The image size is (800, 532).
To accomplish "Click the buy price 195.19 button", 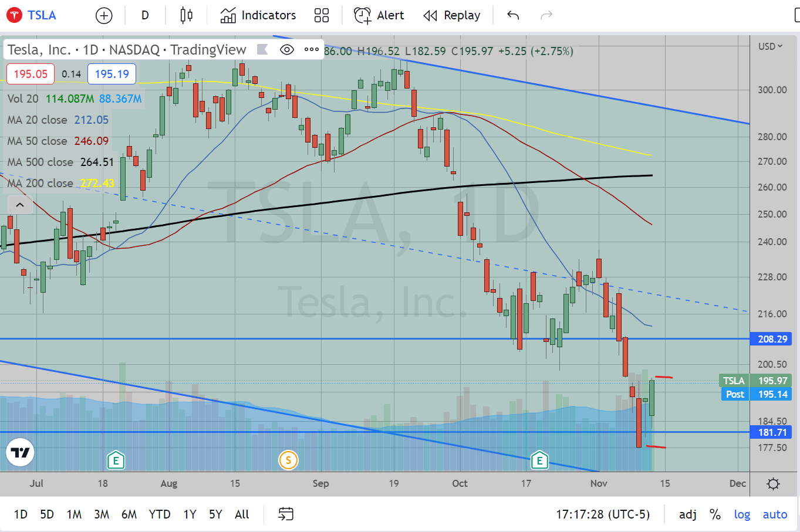I will tap(112, 74).
